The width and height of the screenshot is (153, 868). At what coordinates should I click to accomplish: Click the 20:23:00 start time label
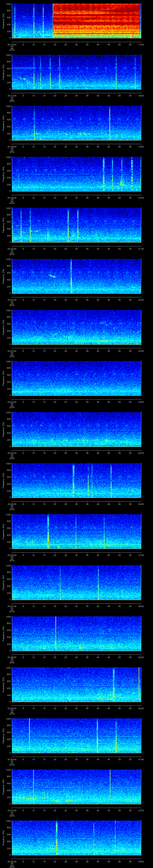(12, 402)
